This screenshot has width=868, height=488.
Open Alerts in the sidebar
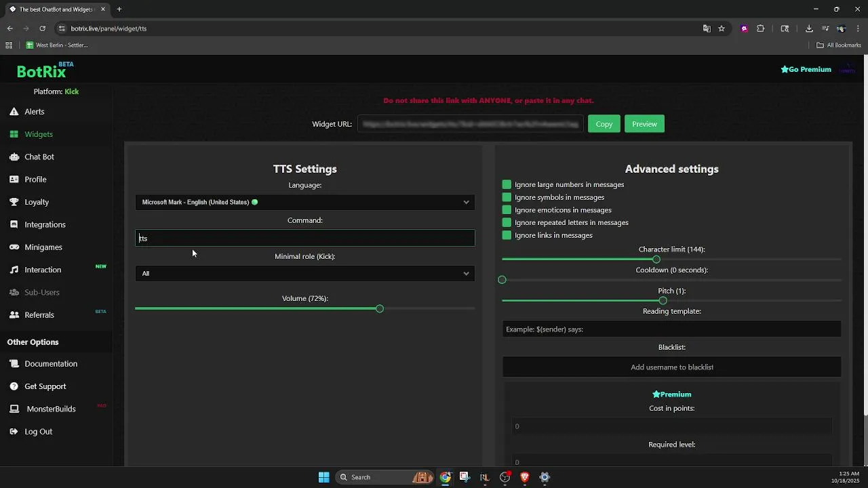35,112
